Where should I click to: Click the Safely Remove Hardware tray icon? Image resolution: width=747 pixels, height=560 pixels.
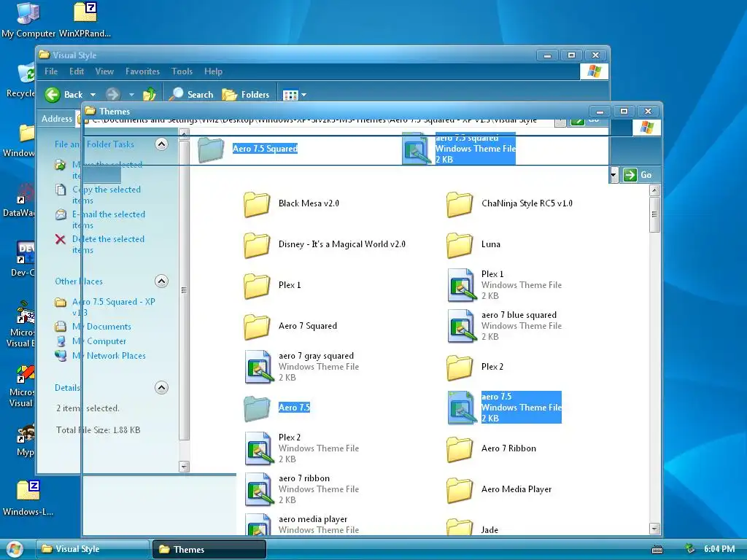689,549
